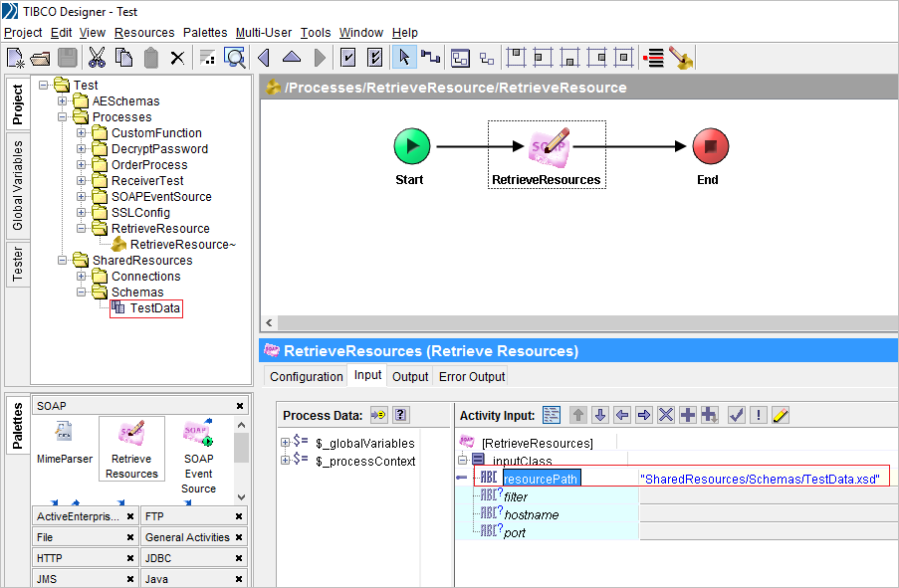
Task: Click the move down arrow in Activity Input
Action: [601, 415]
